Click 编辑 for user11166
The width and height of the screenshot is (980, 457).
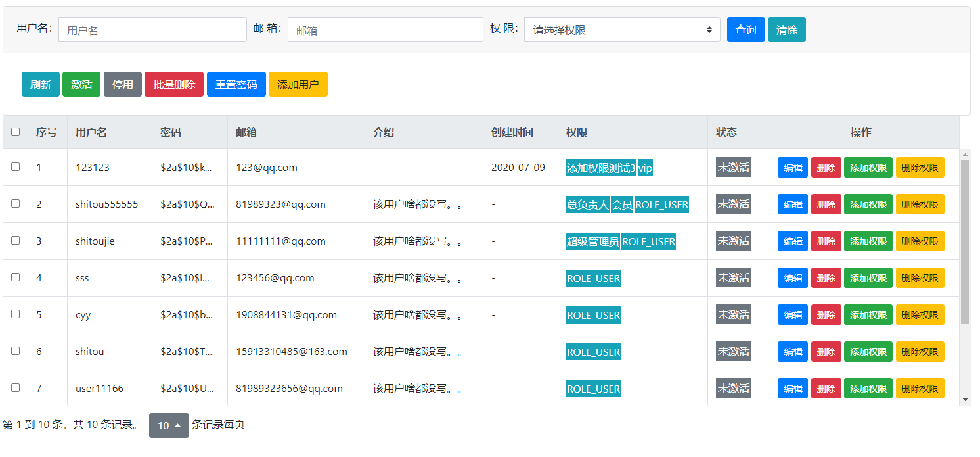(x=793, y=389)
